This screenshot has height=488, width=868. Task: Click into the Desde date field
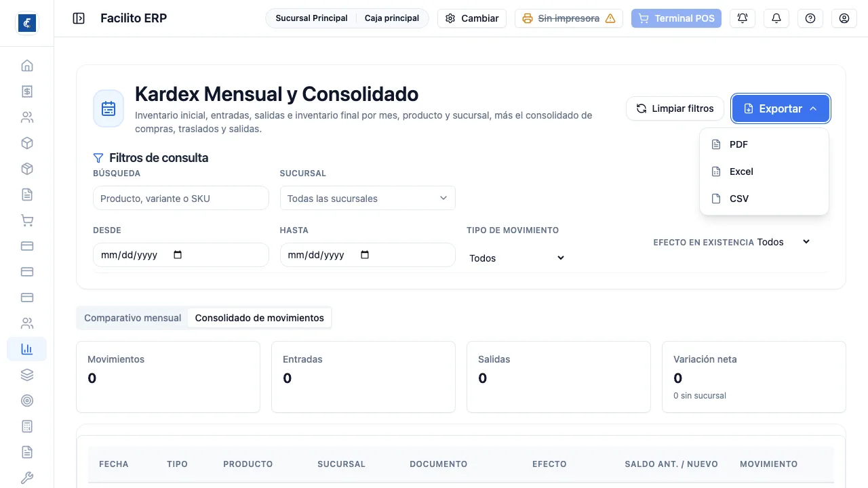(181, 255)
